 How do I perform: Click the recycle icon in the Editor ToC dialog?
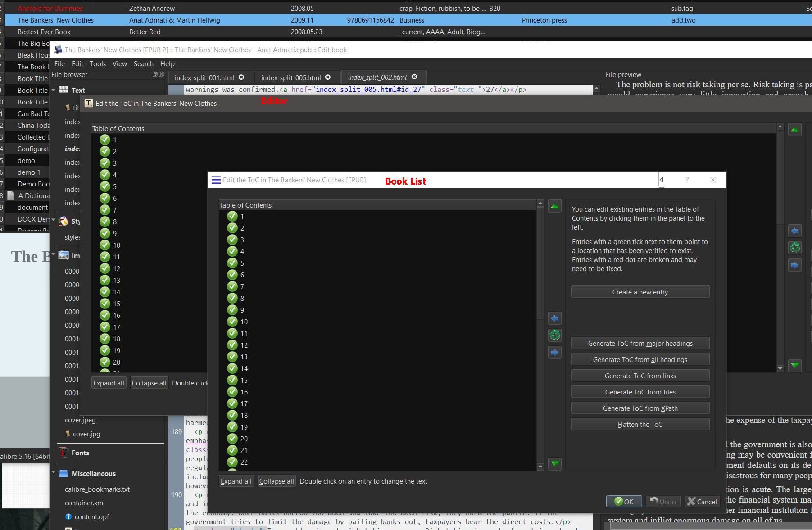(x=795, y=248)
